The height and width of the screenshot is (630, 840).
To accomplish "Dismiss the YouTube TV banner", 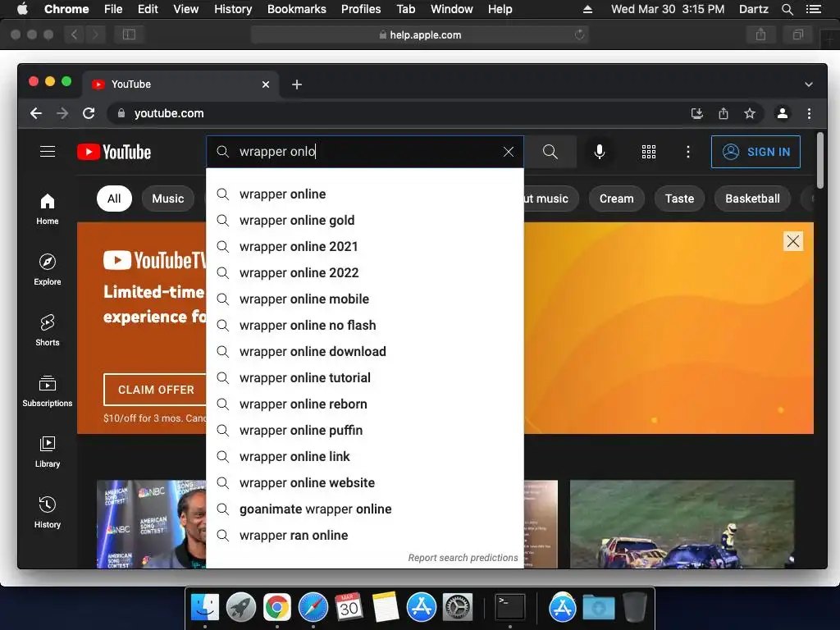I will coord(793,241).
